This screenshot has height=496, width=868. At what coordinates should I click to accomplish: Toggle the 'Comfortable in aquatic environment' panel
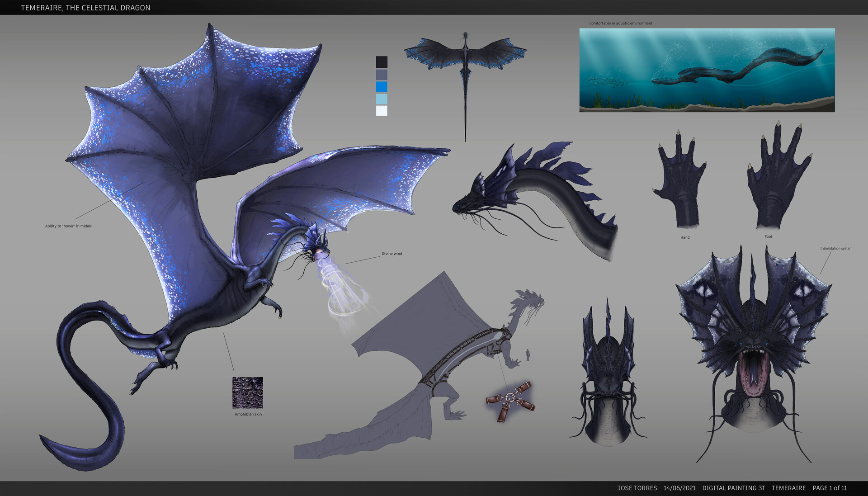pyautogui.click(x=621, y=23)
